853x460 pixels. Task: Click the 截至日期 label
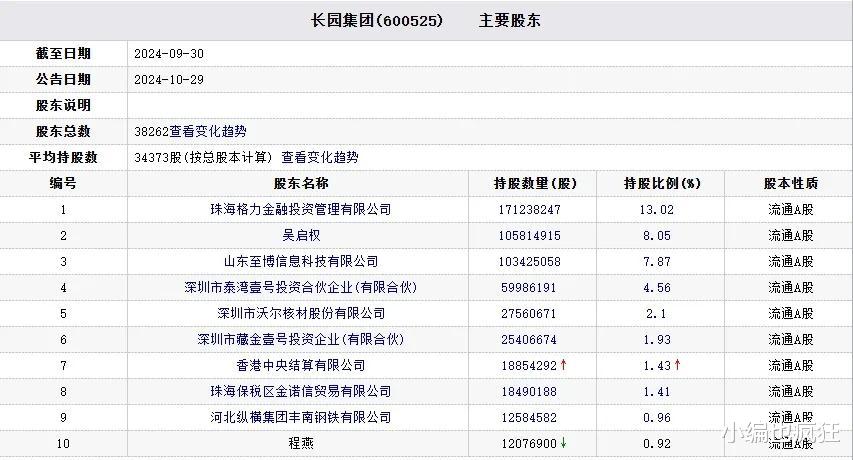(x=63, y=53)
